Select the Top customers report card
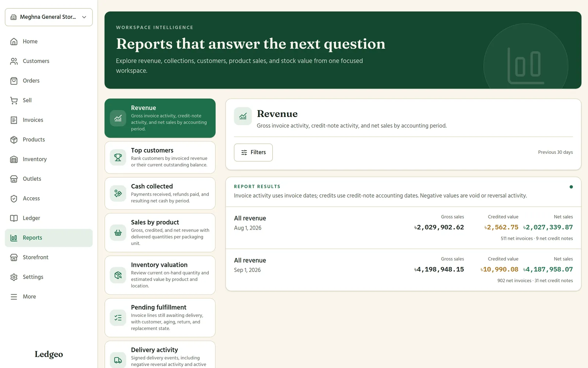588x368 pixels. (x=160, y=158)
